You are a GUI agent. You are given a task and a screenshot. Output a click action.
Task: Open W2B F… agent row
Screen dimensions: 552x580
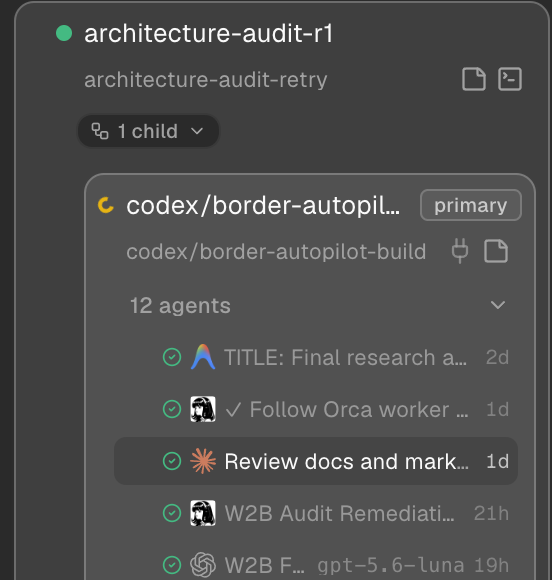(x=316, y=565)
